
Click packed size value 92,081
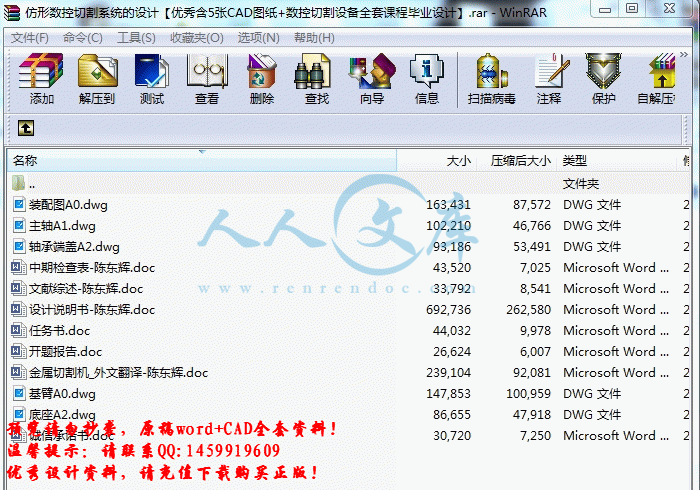click(x=532, y=373)
